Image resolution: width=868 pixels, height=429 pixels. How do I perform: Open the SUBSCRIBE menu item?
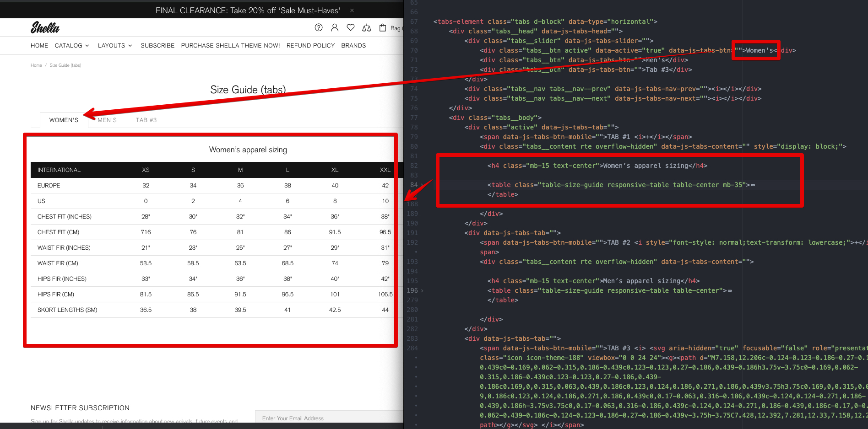pyautogui.click(x=157, y=45)
